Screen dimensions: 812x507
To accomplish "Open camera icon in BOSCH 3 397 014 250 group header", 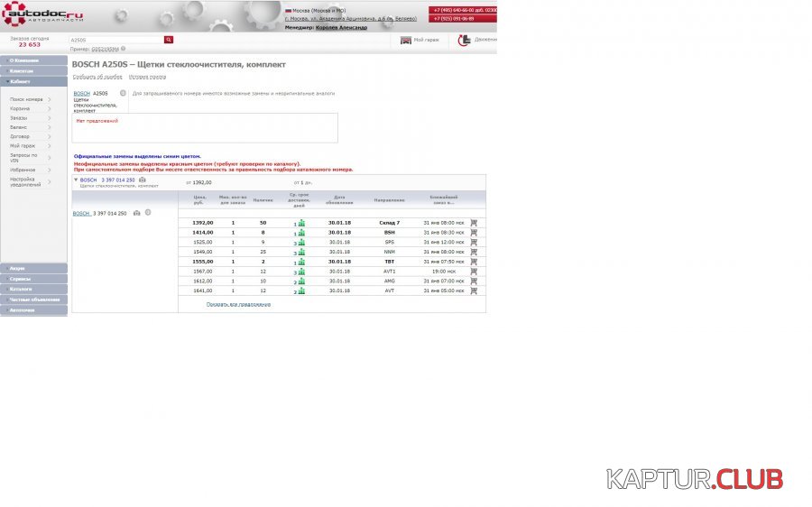I will pyautogui.click(x=143, y=180).
